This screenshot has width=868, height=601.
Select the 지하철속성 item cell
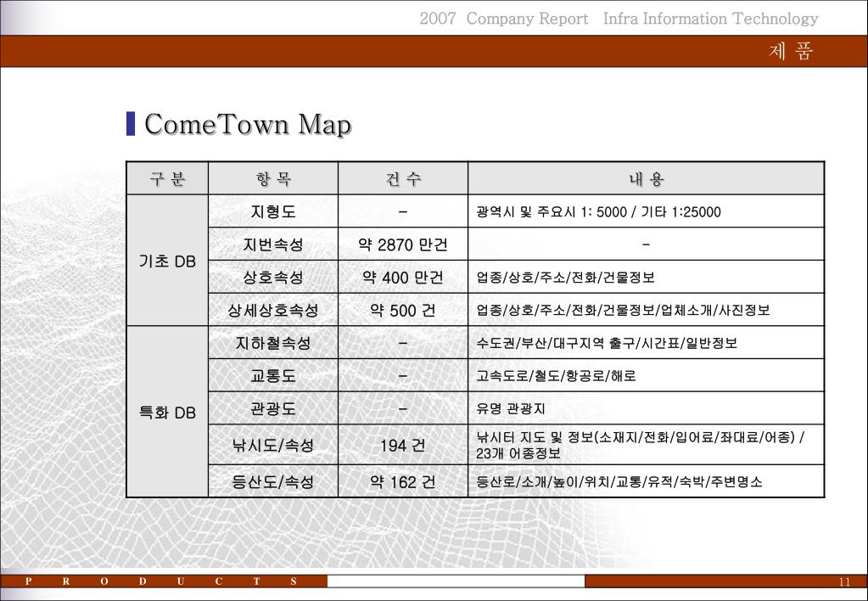click(x=273, y=343)
